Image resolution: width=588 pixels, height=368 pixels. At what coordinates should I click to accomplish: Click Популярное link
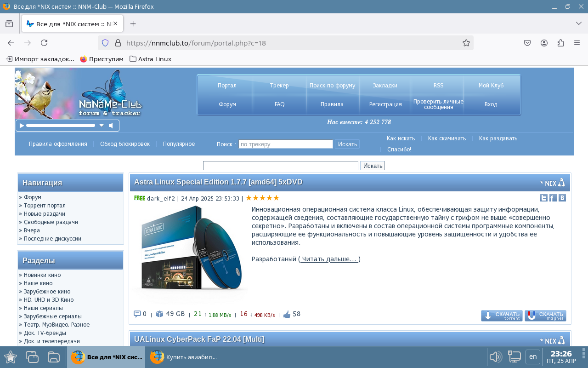click(179, 144)
